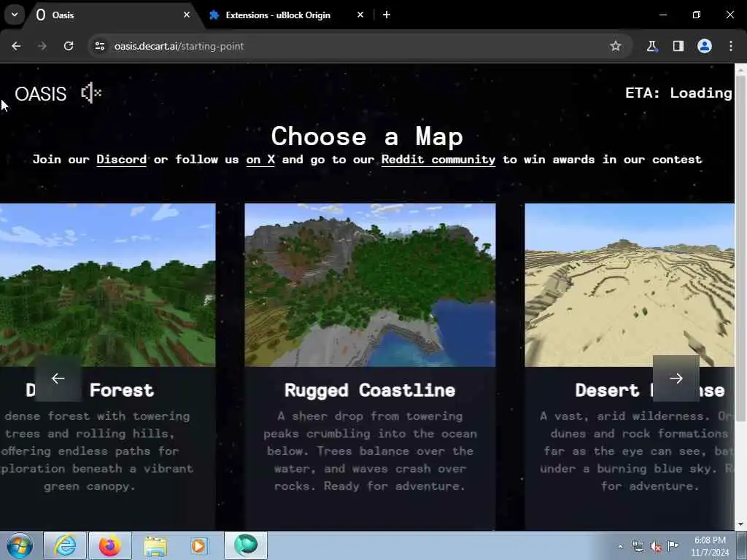747x560 pixels.
Task: Select the Desert map thumbnail
Action: 630,285
